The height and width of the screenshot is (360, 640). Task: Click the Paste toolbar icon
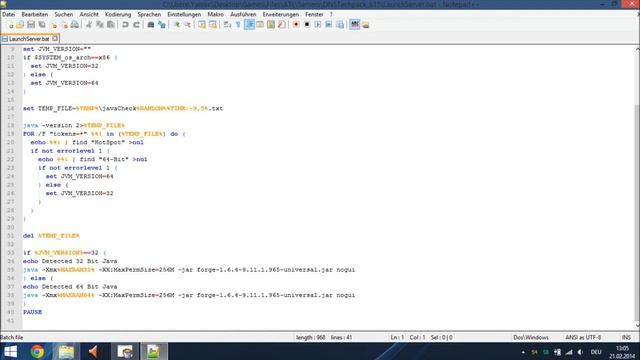(111, 25)
